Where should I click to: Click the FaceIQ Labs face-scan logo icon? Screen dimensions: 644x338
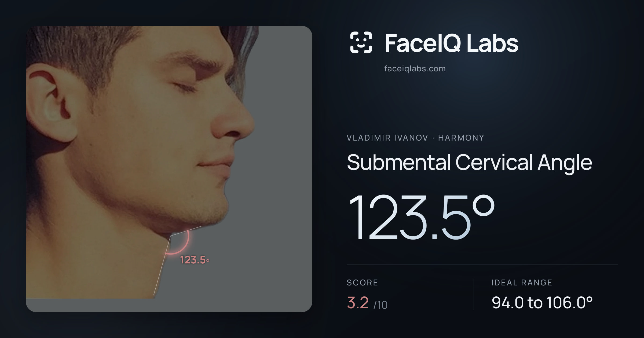pyautogui.click(x=361, y=42)
